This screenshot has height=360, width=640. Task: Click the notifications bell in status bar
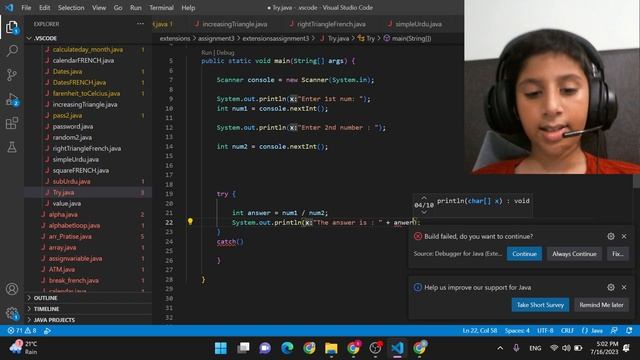tap(629, 331)
